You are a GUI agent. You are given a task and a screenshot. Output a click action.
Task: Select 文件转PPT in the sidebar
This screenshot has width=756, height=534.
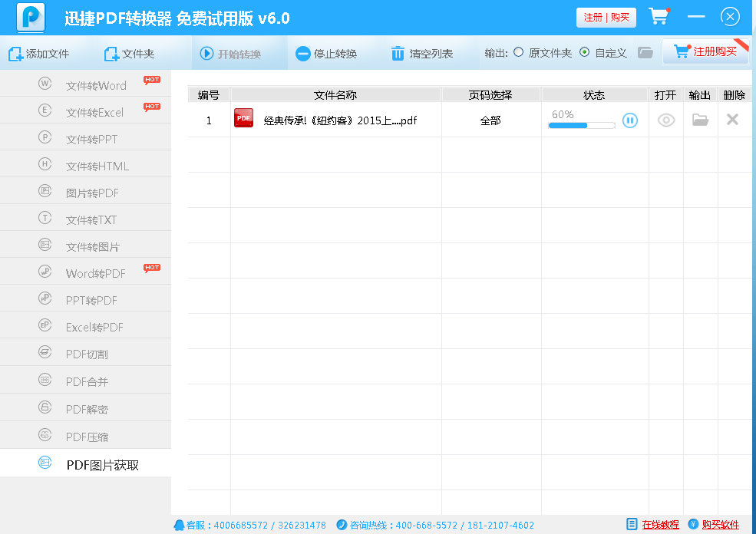85,138
